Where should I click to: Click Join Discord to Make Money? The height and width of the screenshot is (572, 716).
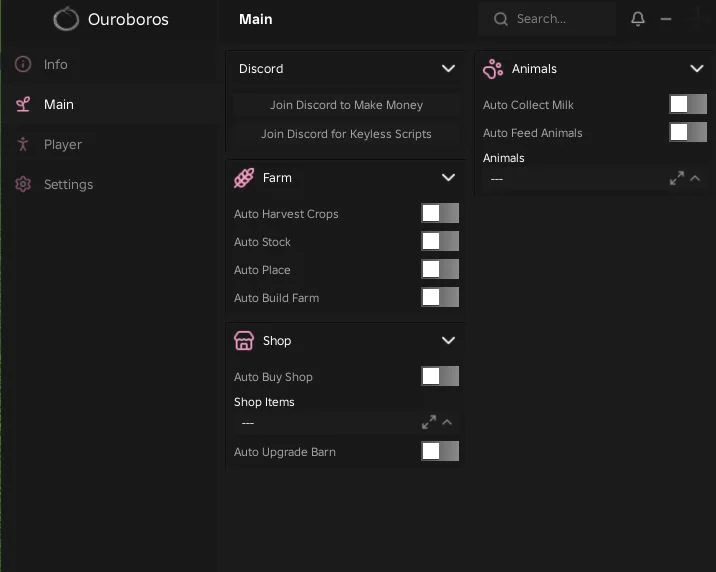346,105
